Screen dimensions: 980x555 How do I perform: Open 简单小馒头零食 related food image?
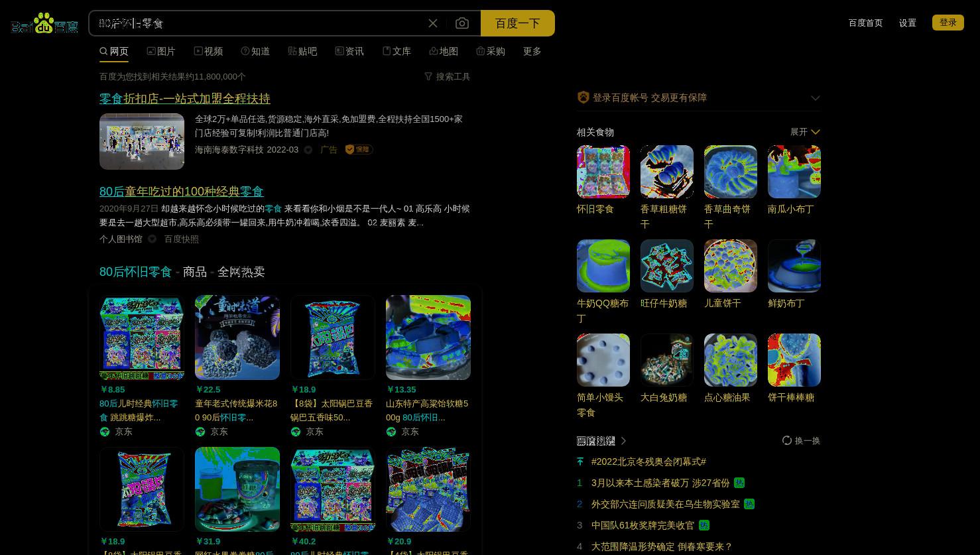[603, 360]
